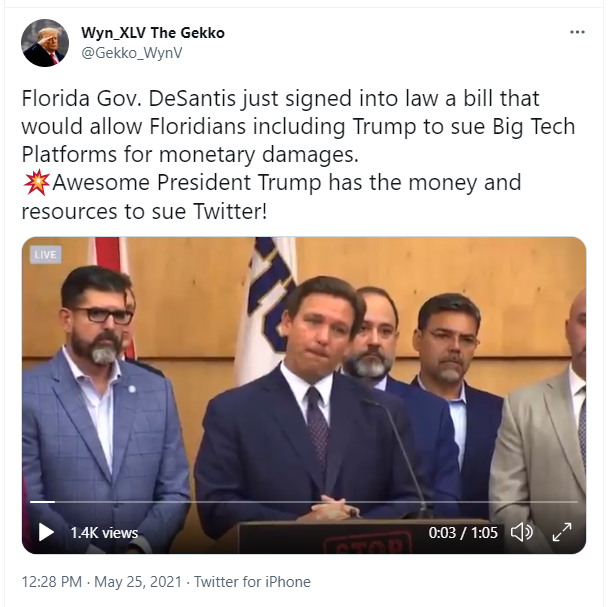Open the 12:28 PM tweet timestamp
The width and height of the screenshot is (609, 607).
(x=52, y=582)
